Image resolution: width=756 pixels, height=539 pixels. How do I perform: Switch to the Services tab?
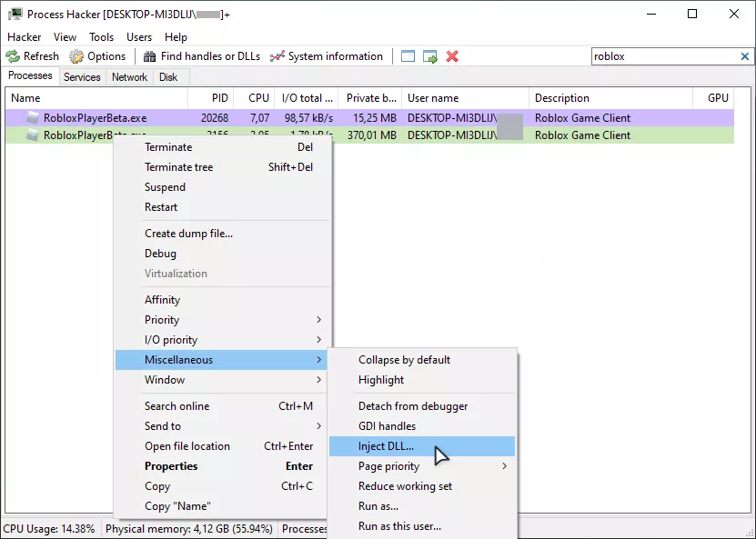(x=82, y=77)
